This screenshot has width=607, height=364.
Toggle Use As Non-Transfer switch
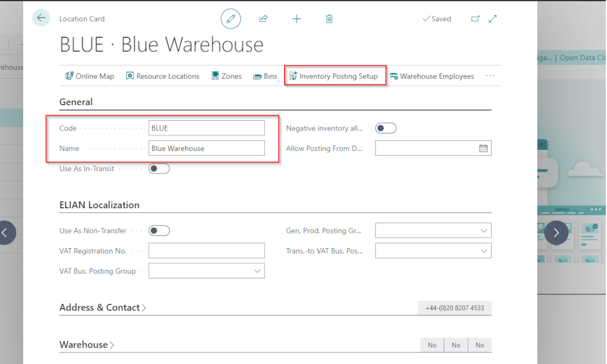point(159,231)
